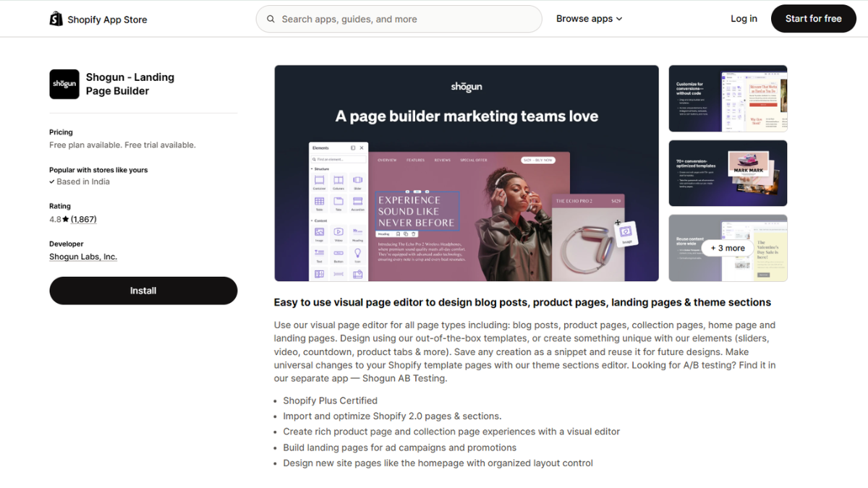Open the Shopify App Store home logo

pyautogui.click(x=98, y=19)
